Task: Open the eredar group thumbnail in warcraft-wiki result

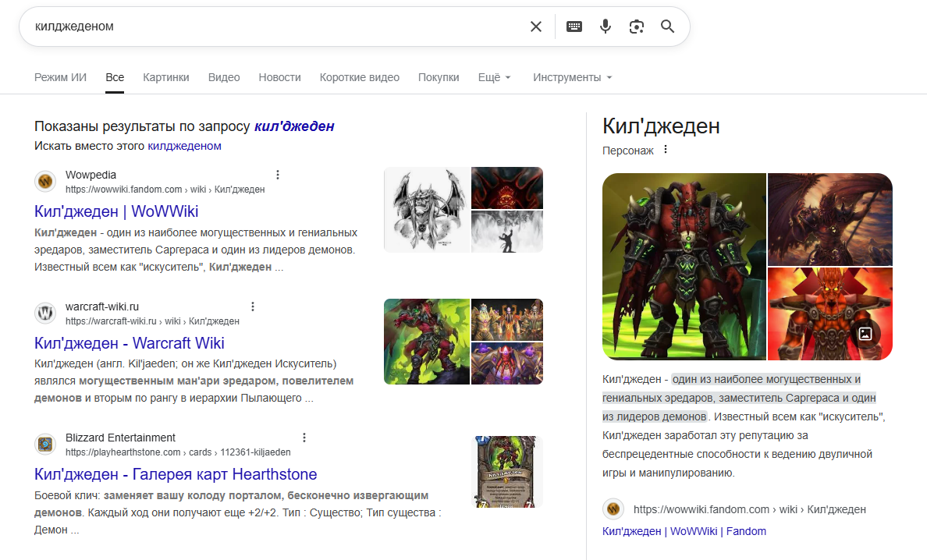Action: 507,320
